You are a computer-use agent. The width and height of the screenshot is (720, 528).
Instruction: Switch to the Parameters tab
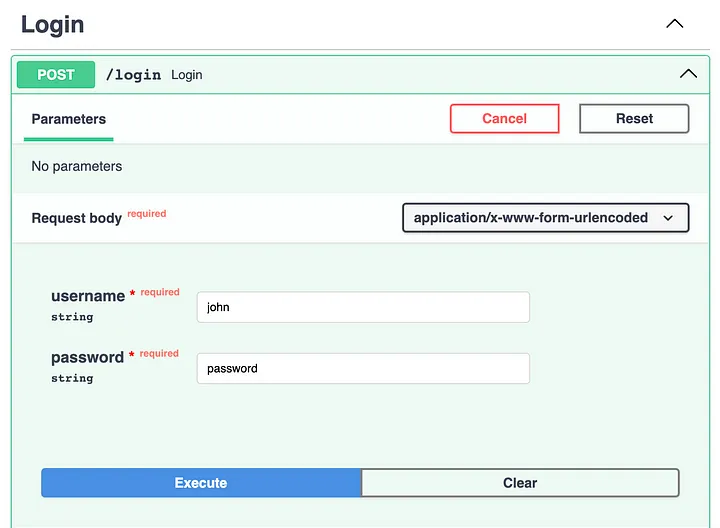pyautogui.click(x=68, y=119)
